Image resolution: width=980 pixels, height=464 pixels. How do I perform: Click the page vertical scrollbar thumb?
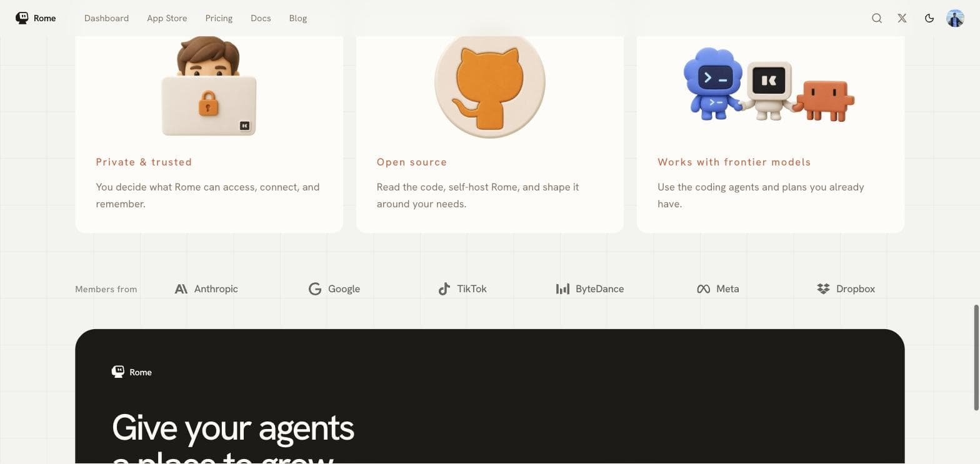tap(976, 358)
